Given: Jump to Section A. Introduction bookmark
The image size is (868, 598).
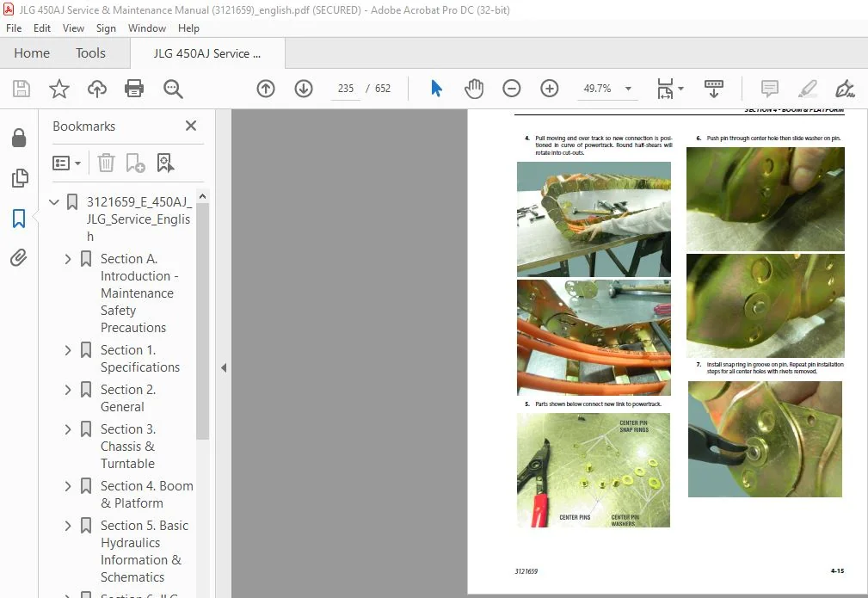Looking at the screenshot, I should point(139,293).
